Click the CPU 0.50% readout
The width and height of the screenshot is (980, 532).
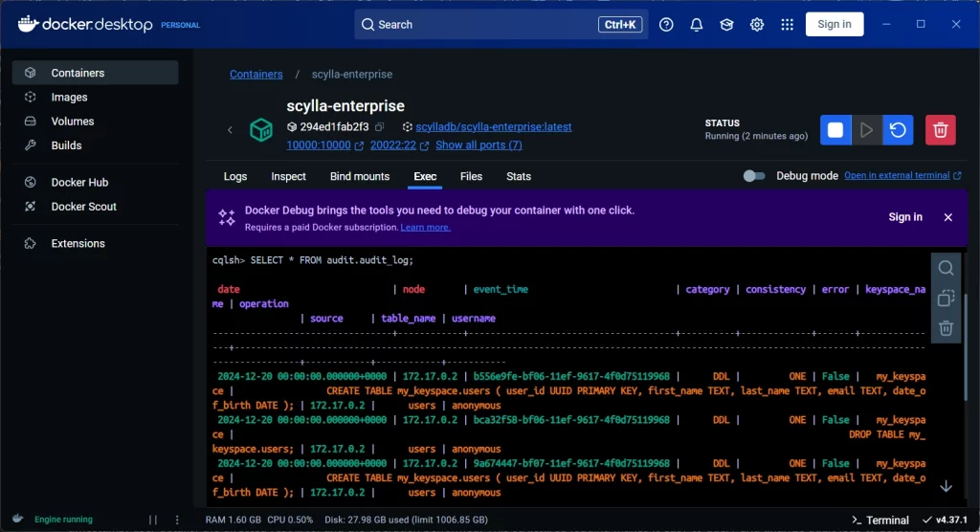pos(290,520)
